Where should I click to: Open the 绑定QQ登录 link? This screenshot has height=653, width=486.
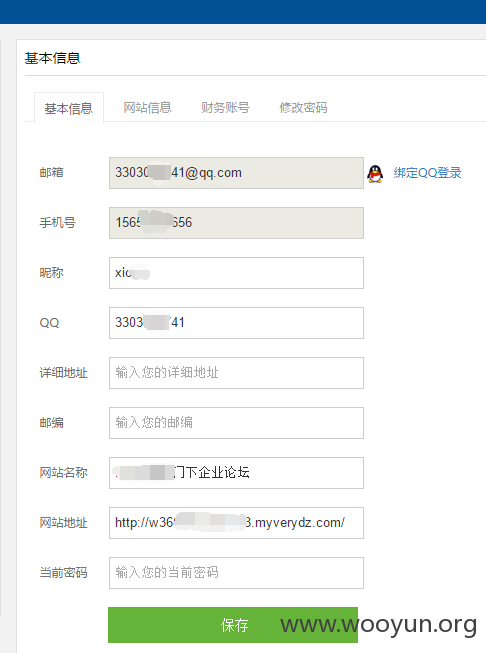[x=427, y=173]
